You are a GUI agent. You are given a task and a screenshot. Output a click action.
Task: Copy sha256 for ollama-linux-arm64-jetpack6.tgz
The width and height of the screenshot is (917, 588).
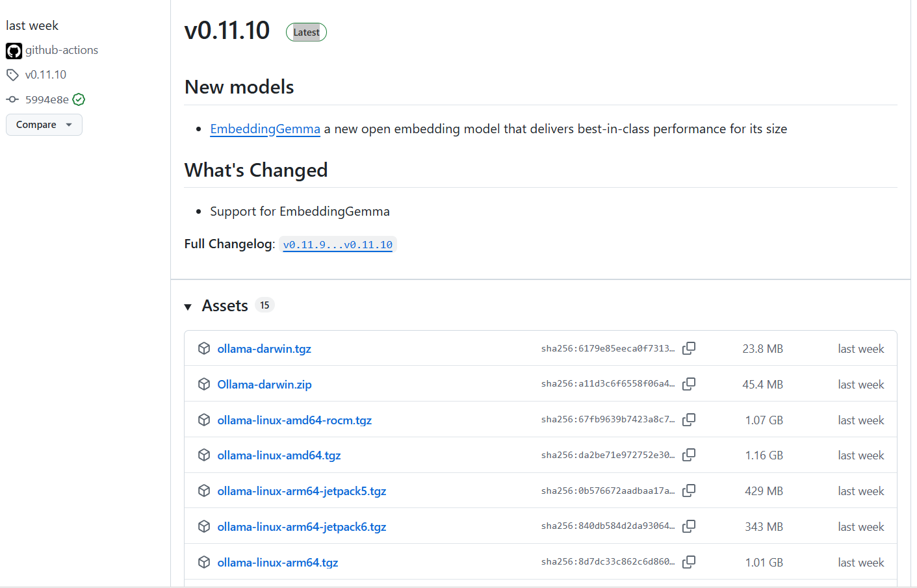pos(689,526)
